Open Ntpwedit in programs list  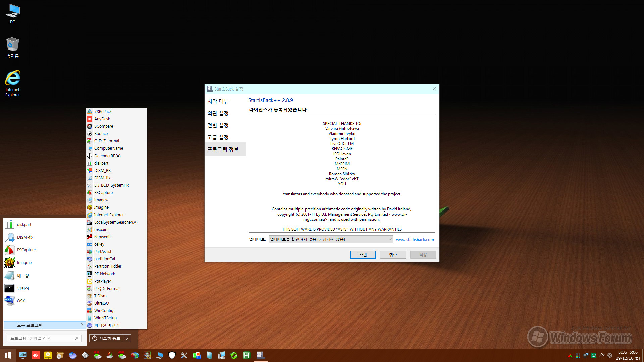pos(116,237)
